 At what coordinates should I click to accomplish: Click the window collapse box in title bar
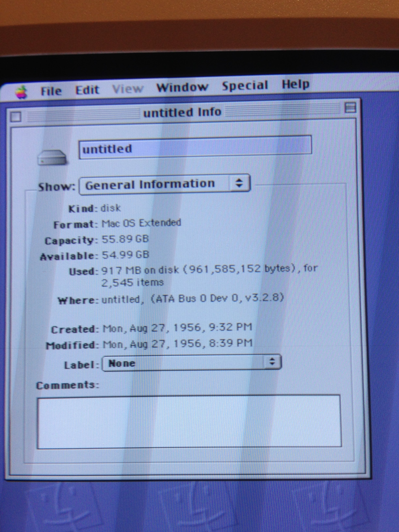[350, 108]
